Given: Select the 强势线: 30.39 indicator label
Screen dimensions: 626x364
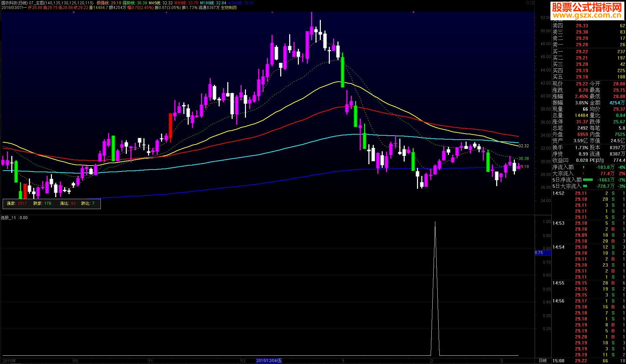Looking at the screenshot, I should (135, 3).
